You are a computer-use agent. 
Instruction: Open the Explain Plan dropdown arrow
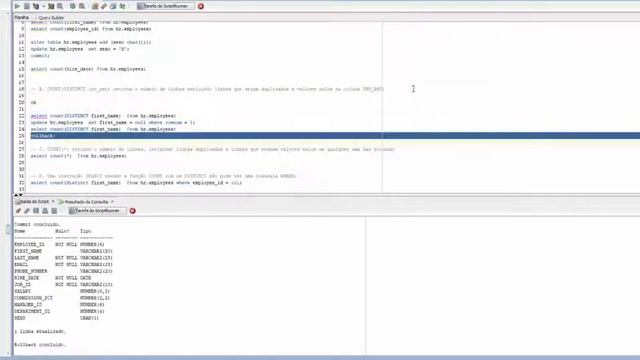[44, 6]
